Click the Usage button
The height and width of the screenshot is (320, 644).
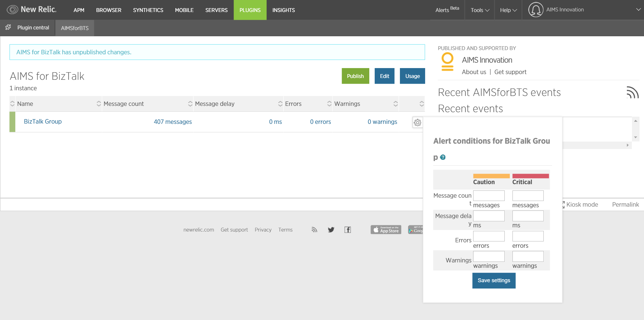(413, 76)
